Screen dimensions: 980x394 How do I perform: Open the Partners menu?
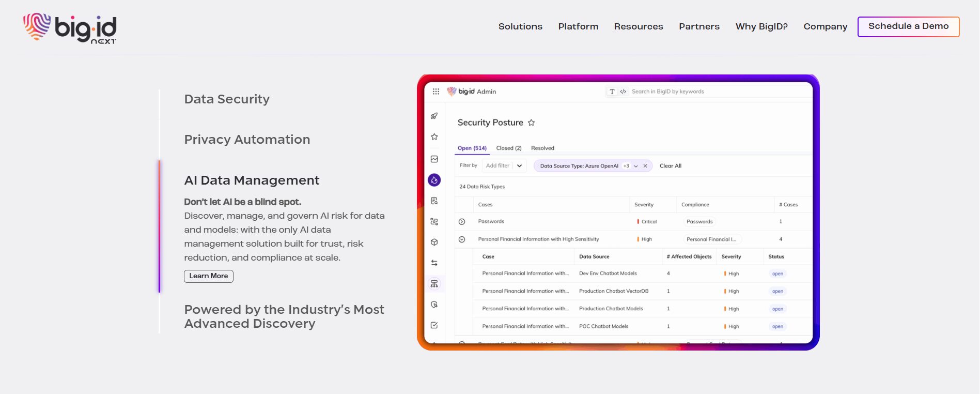click(699, 26)
